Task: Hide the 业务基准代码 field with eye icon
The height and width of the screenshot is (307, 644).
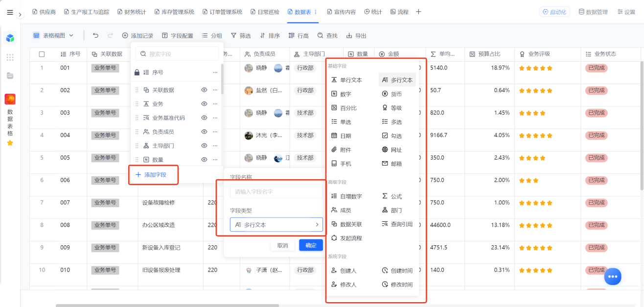Action: 204,118
